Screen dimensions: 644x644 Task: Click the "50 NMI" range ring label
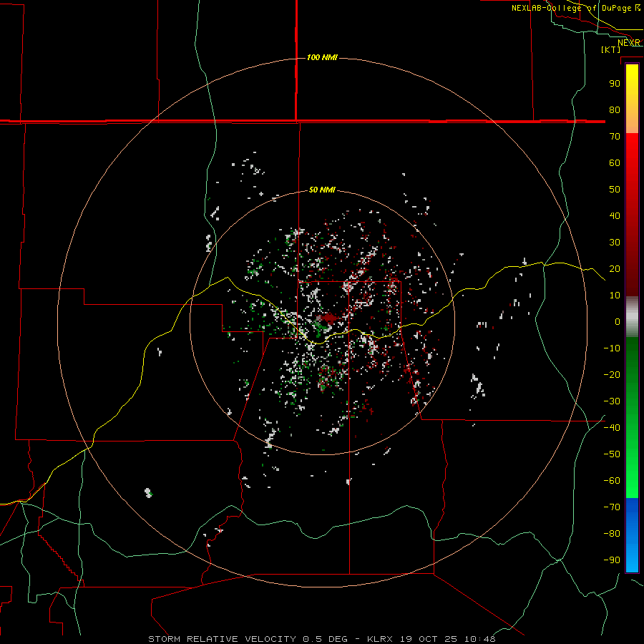pos(322,190)
